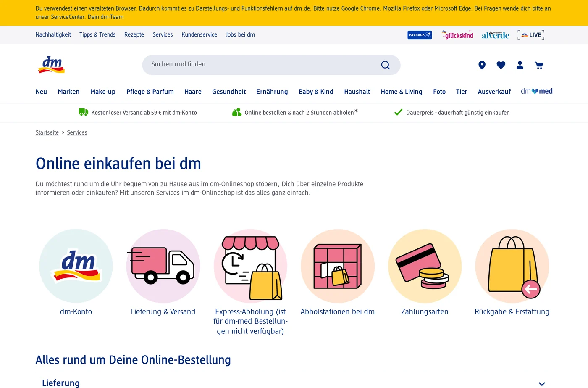Open the Tier navigation menu

[462, 92]
